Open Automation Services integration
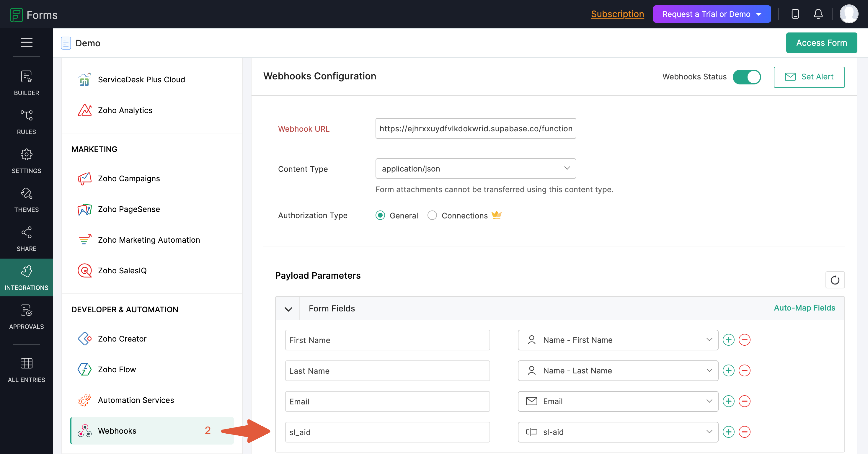Image resolution: width=868 pixels, height=454 pixels. 152,400
